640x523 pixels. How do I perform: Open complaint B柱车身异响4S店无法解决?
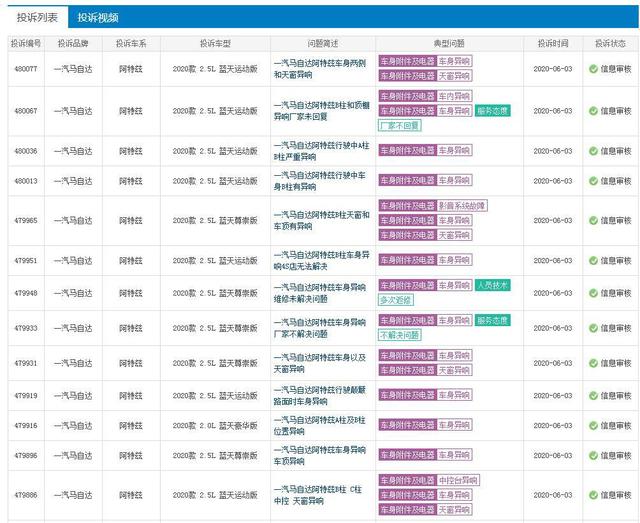(322, 260)
